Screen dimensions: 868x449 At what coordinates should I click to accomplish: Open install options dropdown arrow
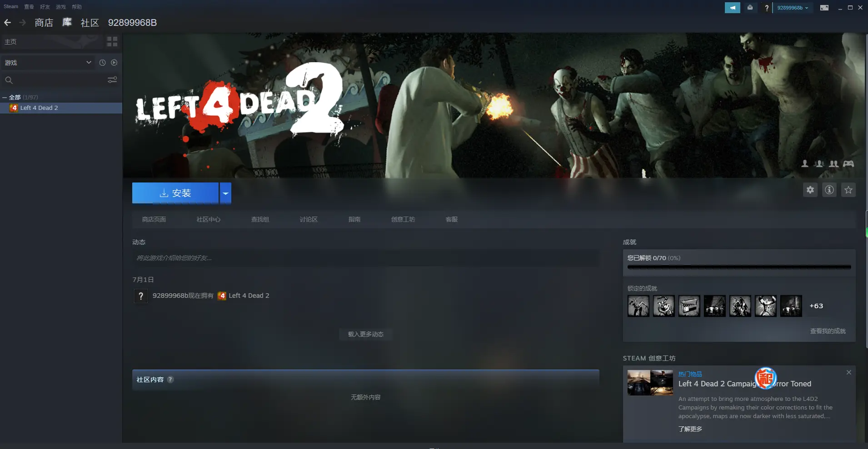click(x=225, y=193)
